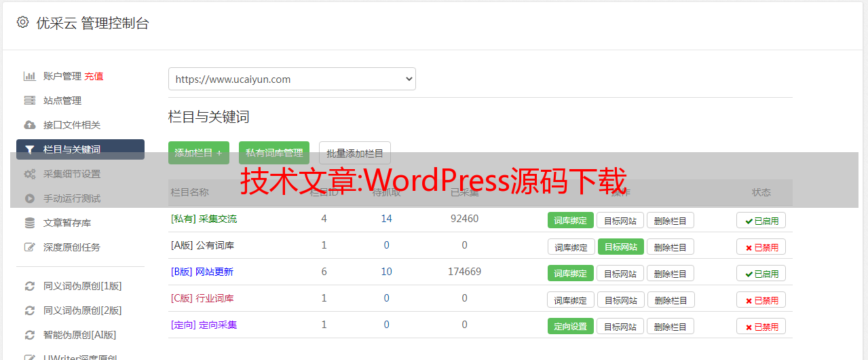Click the 私有词库管理 button
The width and height of the screenshot is (868, 360).
[274, 153]
